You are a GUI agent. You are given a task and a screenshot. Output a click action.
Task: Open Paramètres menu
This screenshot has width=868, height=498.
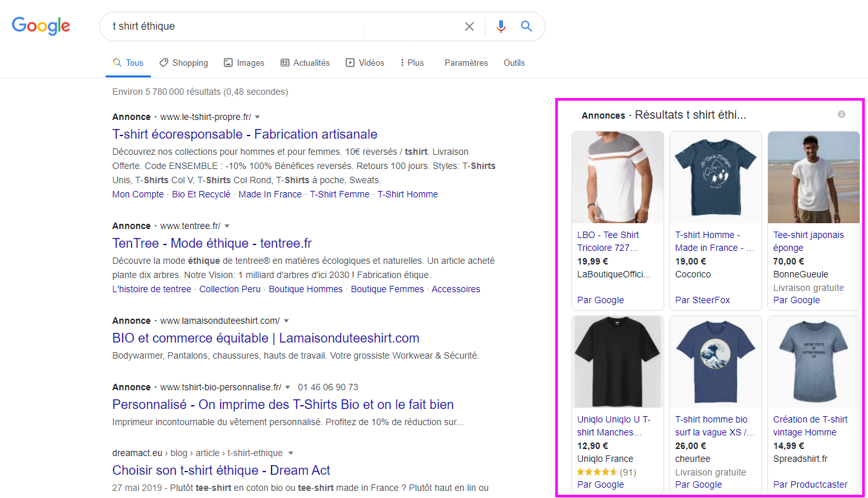pos(466,63)
